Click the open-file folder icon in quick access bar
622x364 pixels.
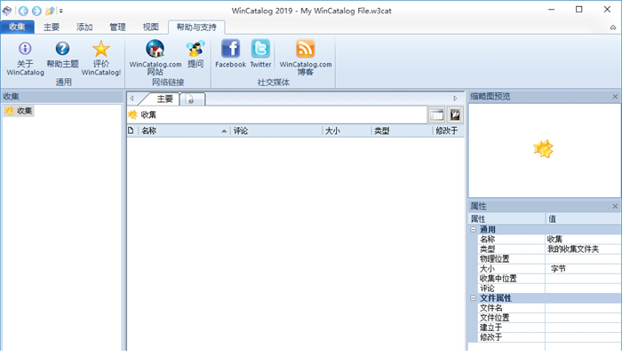pyautogui.click(x=50, y=11)
